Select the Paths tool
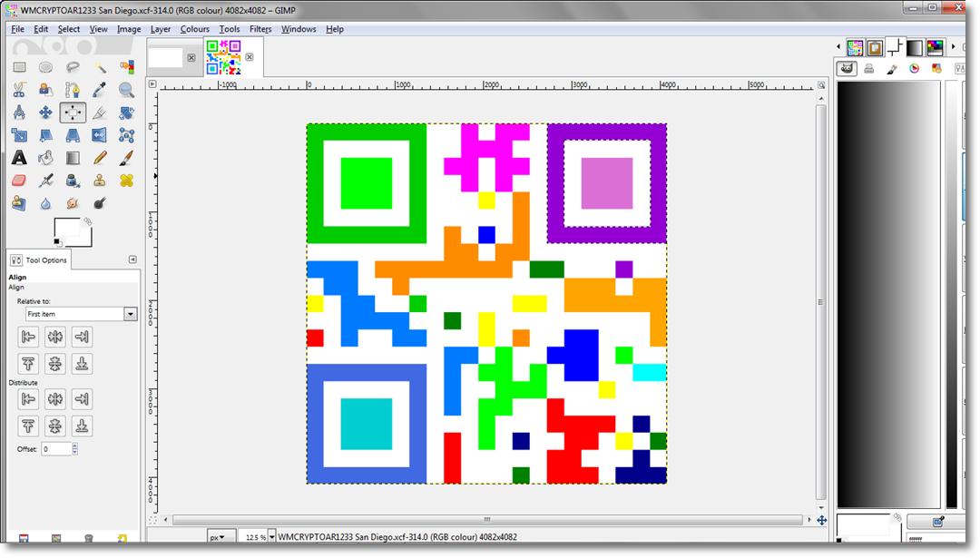Screen dimensions: 980x558 [x=73, y=90]
